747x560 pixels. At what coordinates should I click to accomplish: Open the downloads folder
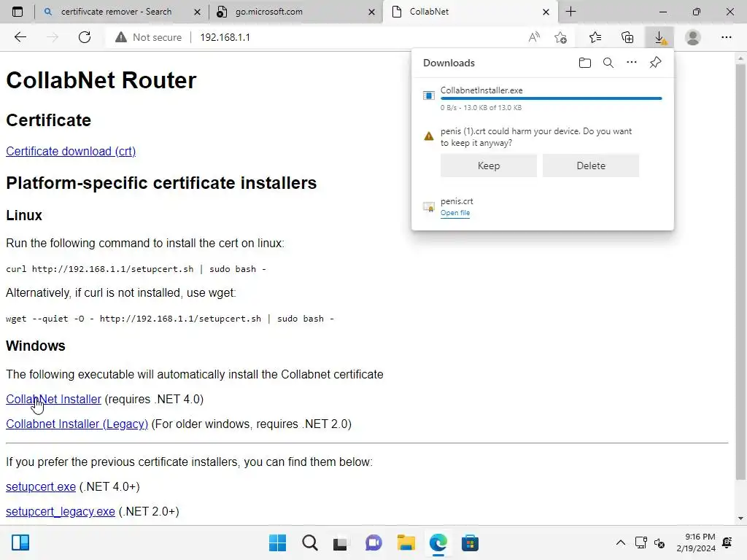point(585,63)
